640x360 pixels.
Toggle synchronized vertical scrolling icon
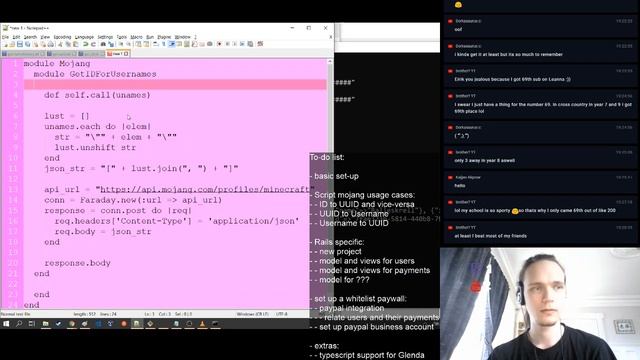[138, 44]
